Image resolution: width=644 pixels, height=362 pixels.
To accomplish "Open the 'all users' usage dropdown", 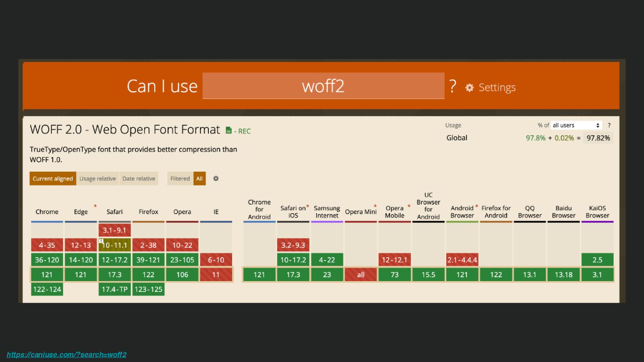I will 576,125.
